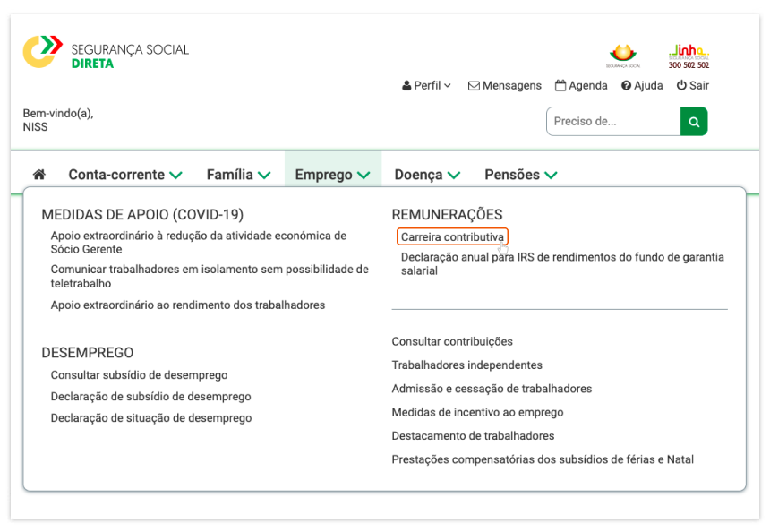Open Carreira contributiva link
Image resolution: width=770 pixels, height=532 pixels.
452,237
